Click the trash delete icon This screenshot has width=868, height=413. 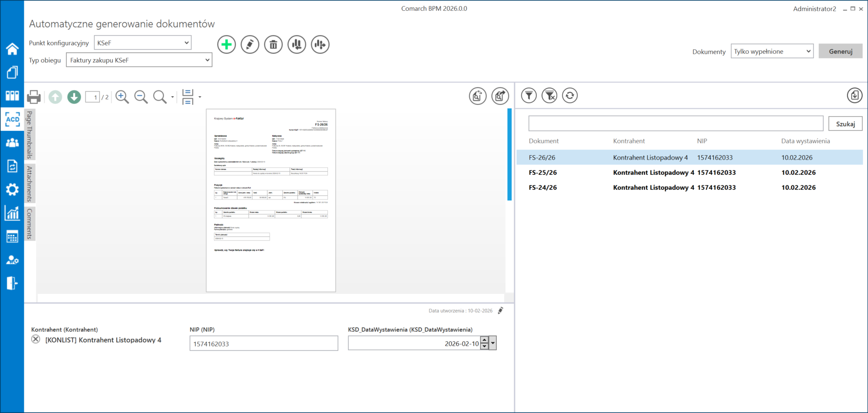pyautogui.click(x=273, y=44)
